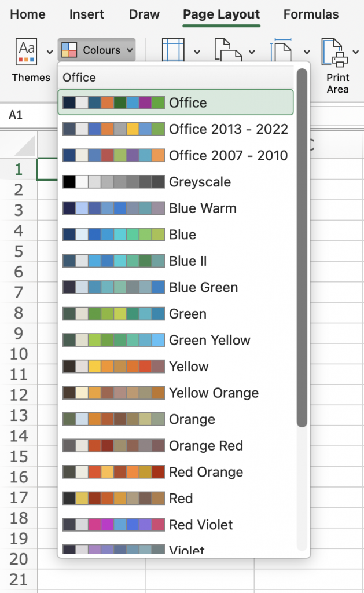This screenshot has width=364, height=593.
Task: Switch to the Insert tab
Action: tap(87, 14)
